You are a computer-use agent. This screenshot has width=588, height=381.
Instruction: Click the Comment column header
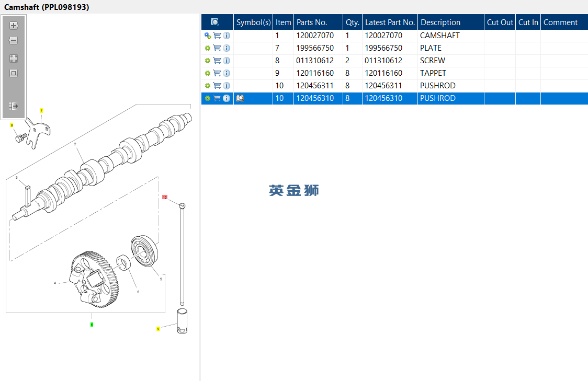(564, 22)
